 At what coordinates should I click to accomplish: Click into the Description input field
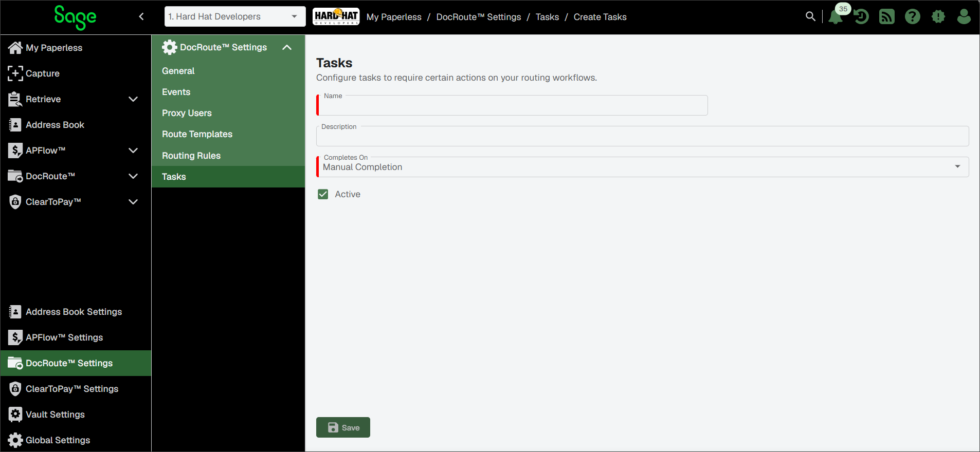[643, 136]
